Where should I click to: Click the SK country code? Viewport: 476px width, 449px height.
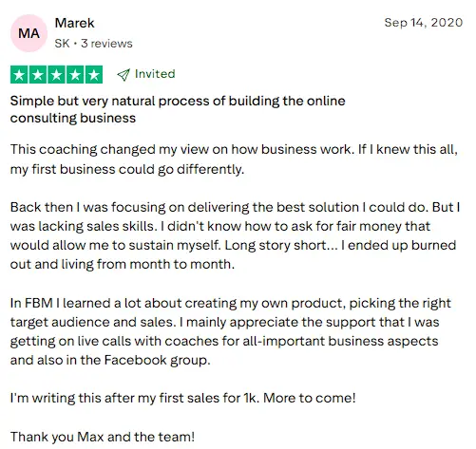tap(62, 44)
